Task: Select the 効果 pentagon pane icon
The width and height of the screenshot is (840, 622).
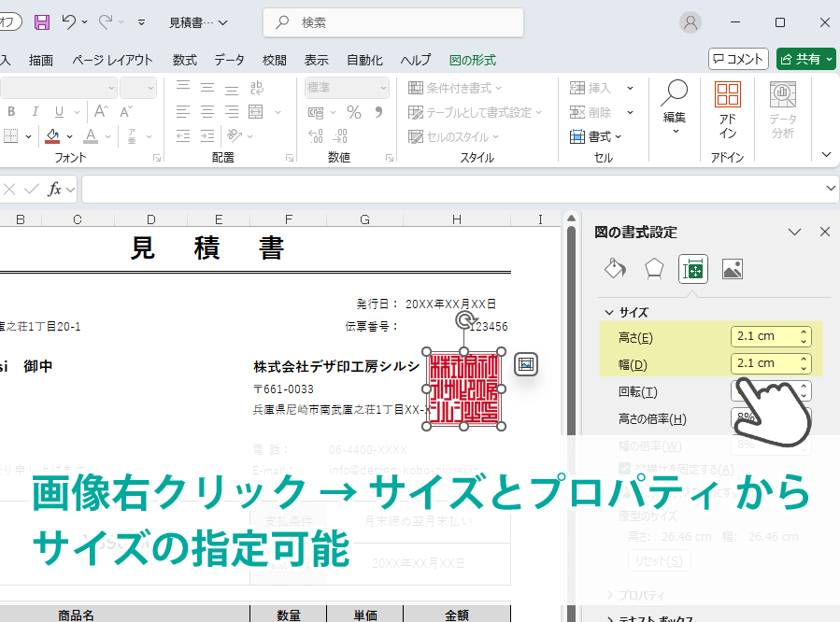Action: (654, 269)
